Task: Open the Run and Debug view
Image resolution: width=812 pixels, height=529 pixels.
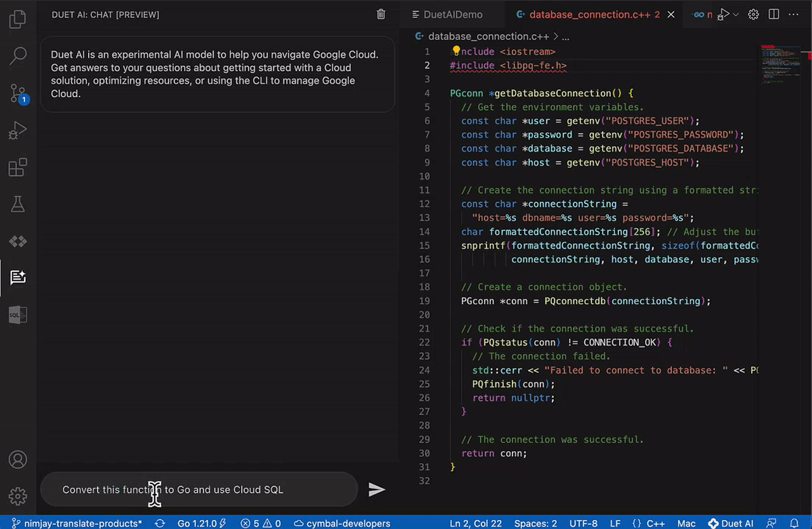Action: (x=18, y=130)
